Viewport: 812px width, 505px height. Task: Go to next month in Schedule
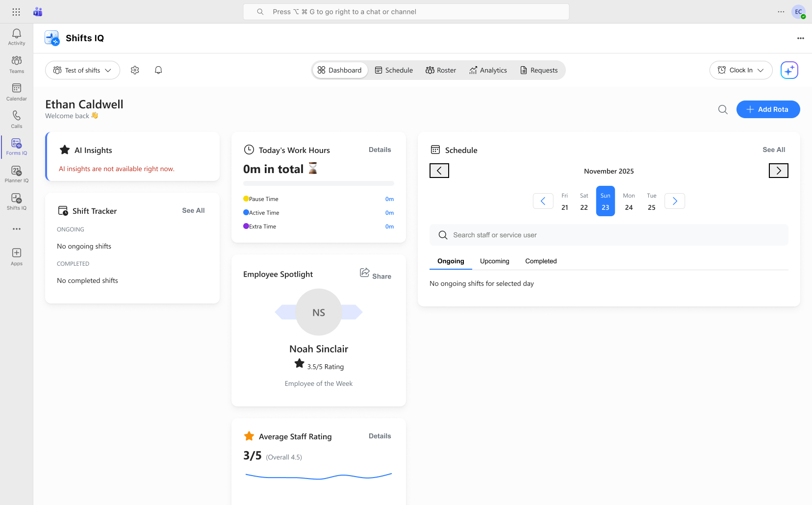coord(779,171)
